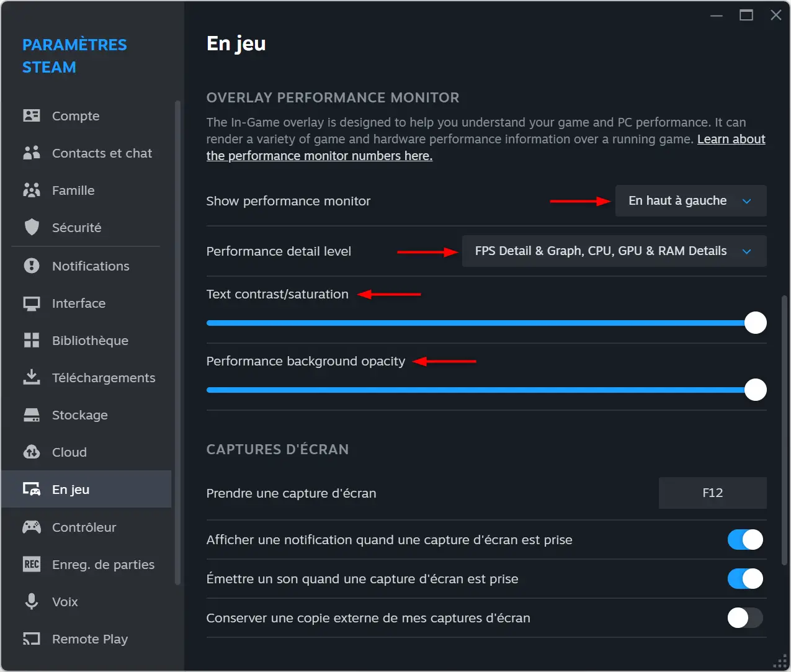Click the Interface monitor icon
The height and width of the screenshot is (672, 791).
pos(32,303)
